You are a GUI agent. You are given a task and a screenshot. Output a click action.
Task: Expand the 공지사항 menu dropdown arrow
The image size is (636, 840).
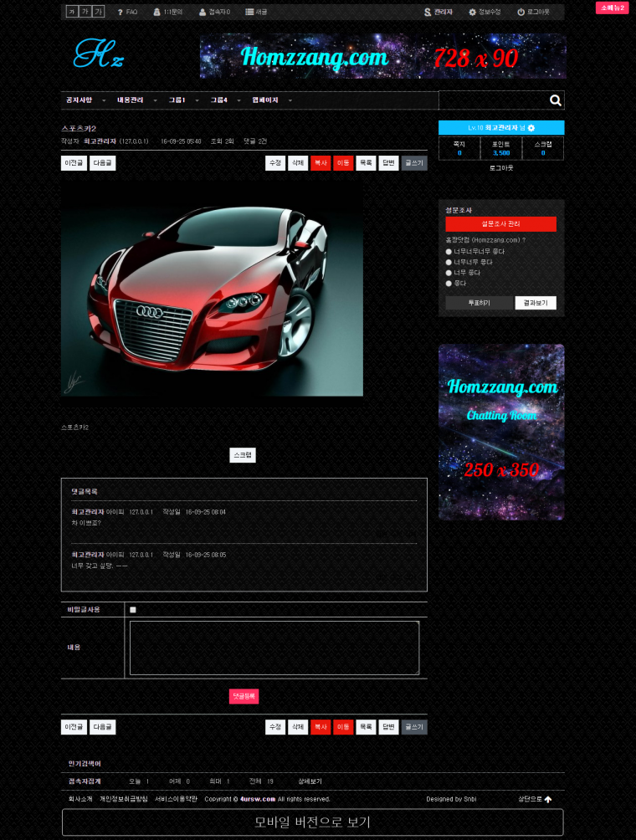click(104, 100)
